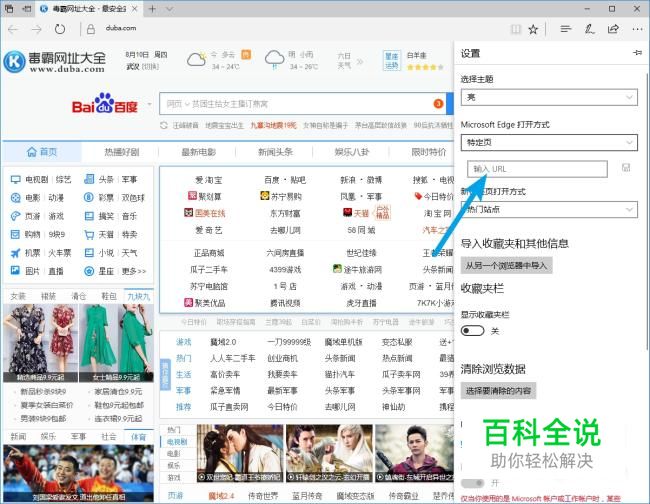The image size is (650, 504).
Task: Expand more weather days arrow
Action: coord(359,62)
